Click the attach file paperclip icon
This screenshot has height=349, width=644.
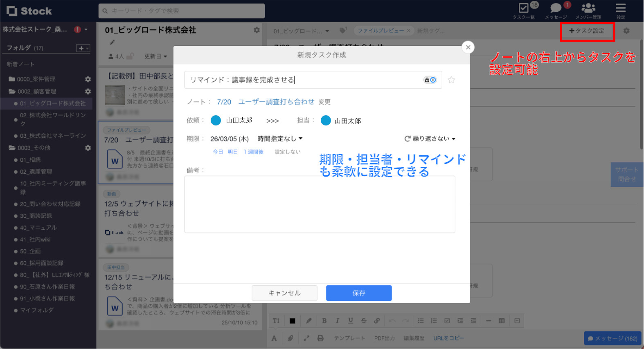pyautogui.click(x=290, y=338)
